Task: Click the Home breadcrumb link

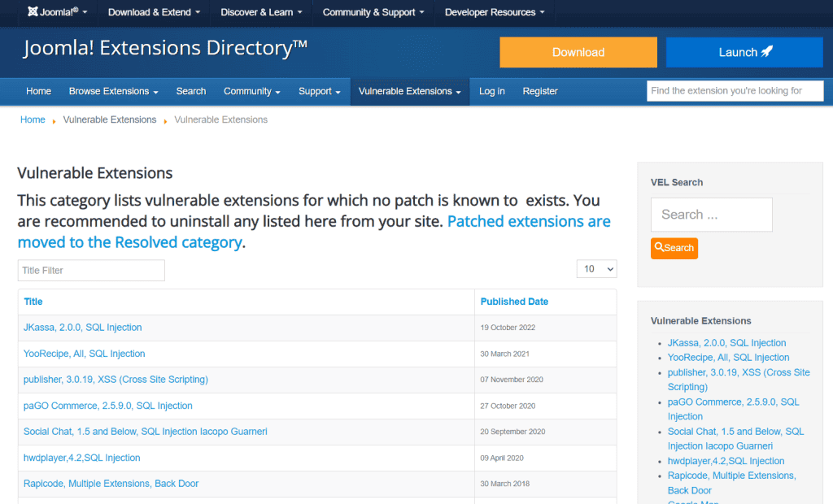Action: pyautogui.click(x=33, y=120)
